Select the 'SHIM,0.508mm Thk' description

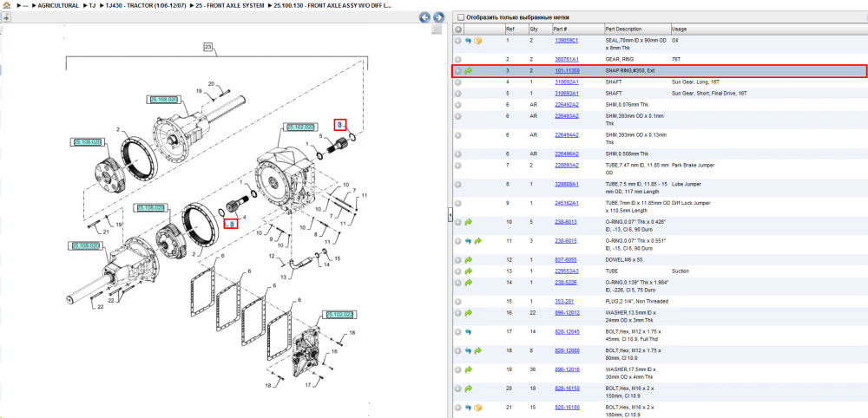(628, 153)
